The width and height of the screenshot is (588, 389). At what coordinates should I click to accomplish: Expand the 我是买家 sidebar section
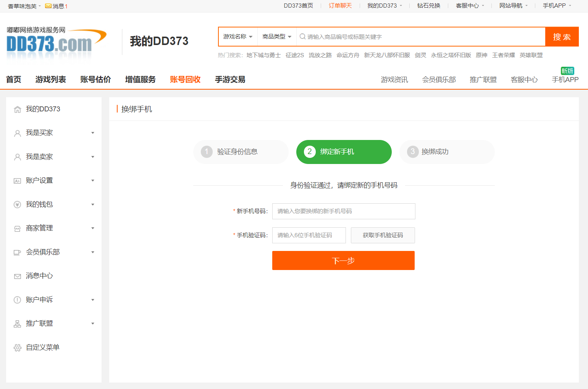point(93,133)
